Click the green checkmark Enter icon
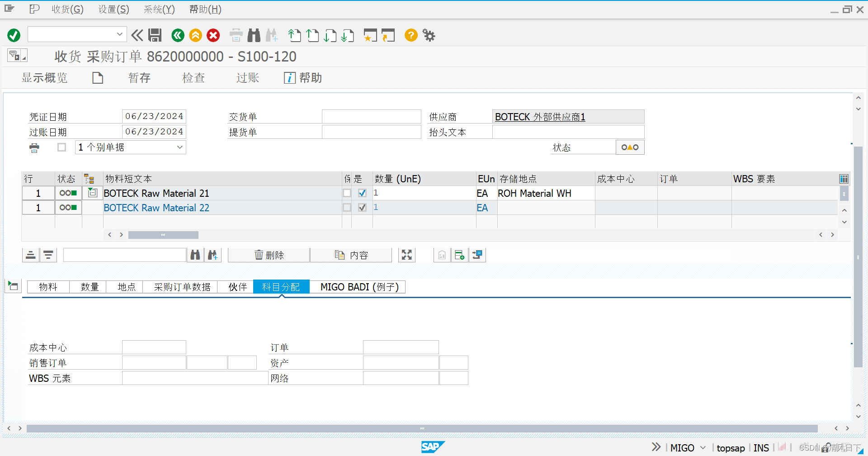Screen dimensions: 868x456 [x=14, y=35]
